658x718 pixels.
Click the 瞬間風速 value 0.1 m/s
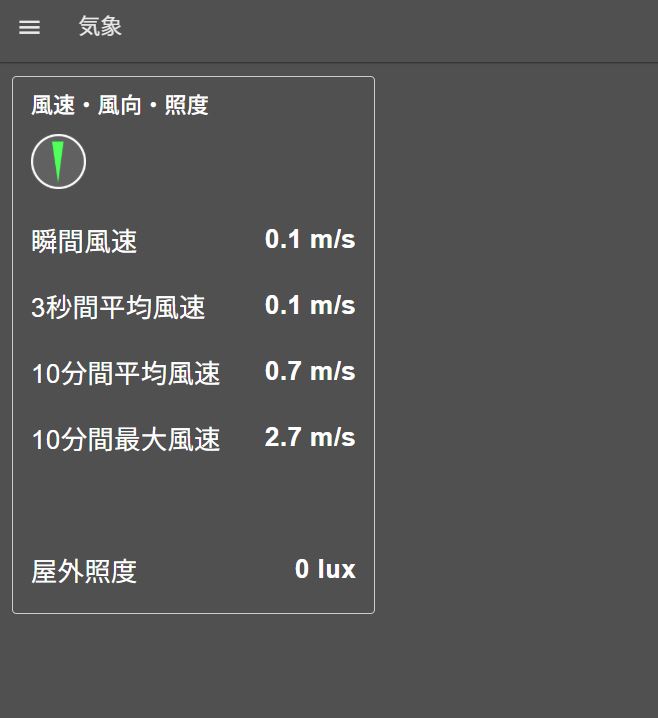point(310,239)
